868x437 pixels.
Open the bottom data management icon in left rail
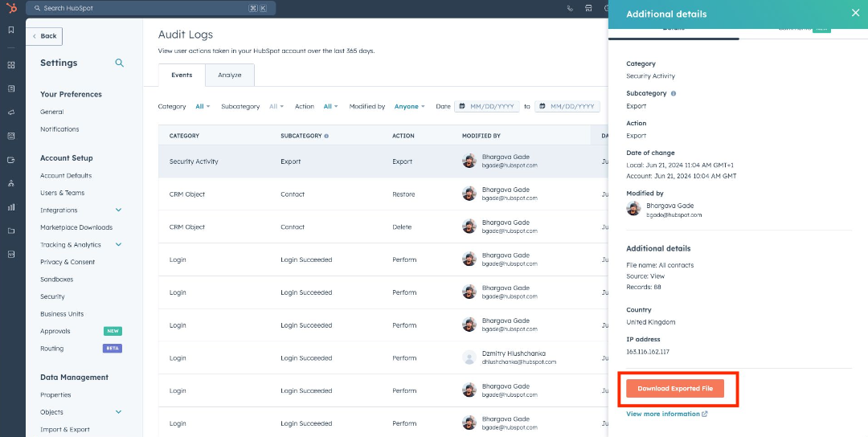(11, 254)
